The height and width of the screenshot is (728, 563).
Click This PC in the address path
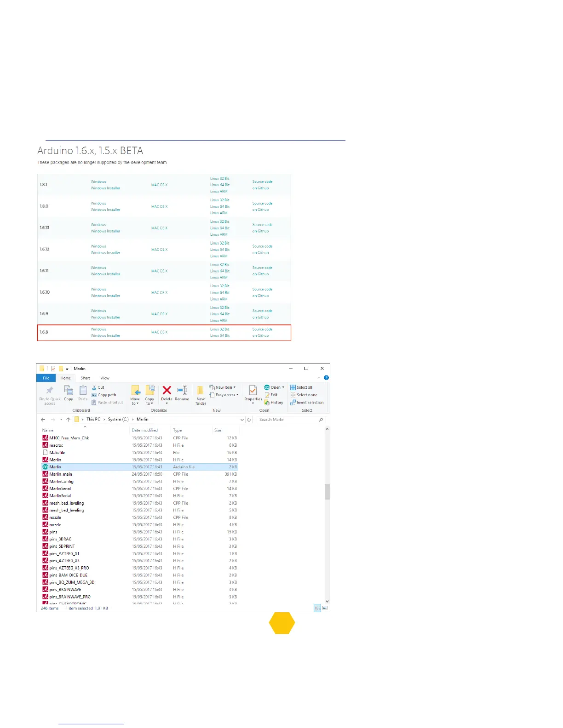93,419
